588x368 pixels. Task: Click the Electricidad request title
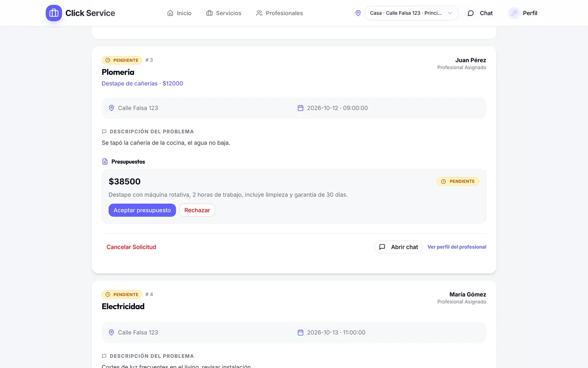pyautogui.click(x=123, y=306)
